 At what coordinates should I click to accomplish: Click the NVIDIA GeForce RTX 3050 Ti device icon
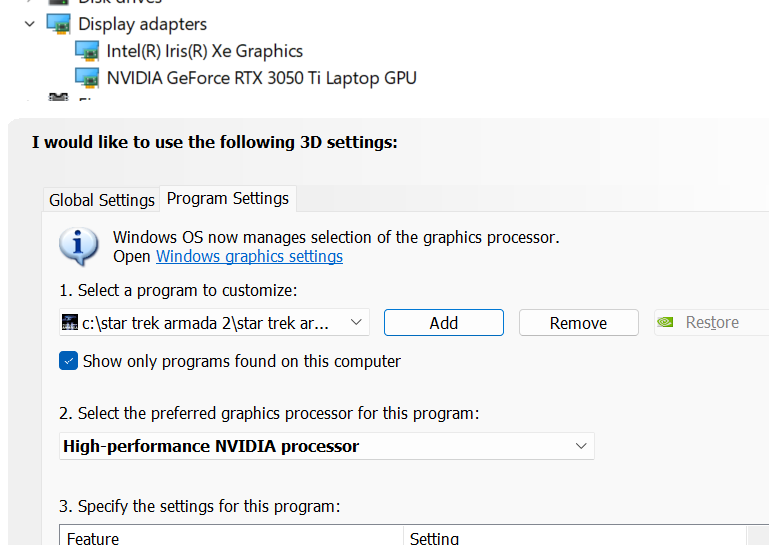coord(87,78)
